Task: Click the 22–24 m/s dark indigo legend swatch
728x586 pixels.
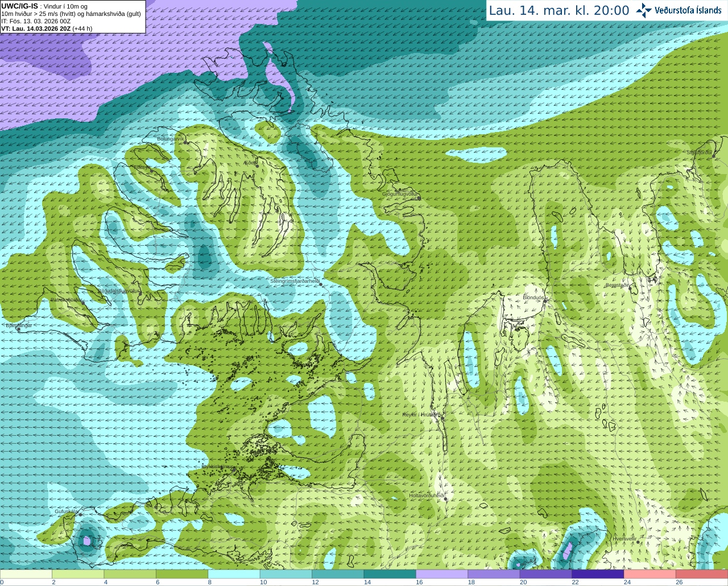Action: (x=598, y=574)
